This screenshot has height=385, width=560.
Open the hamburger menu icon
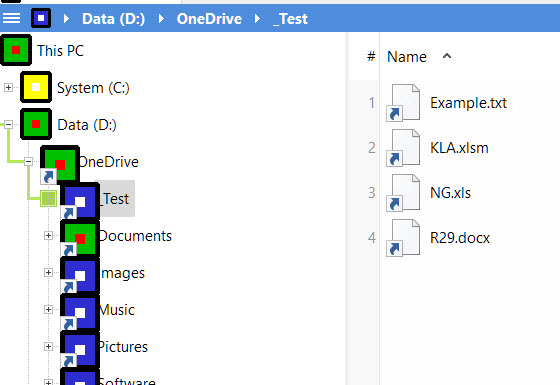click(x=11, y=18)
